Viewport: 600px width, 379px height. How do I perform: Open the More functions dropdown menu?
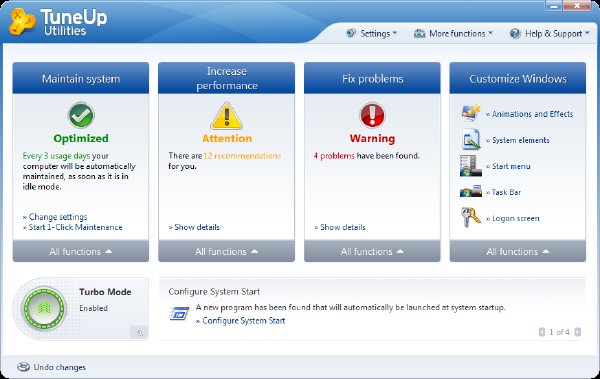(x=453, y=34)
